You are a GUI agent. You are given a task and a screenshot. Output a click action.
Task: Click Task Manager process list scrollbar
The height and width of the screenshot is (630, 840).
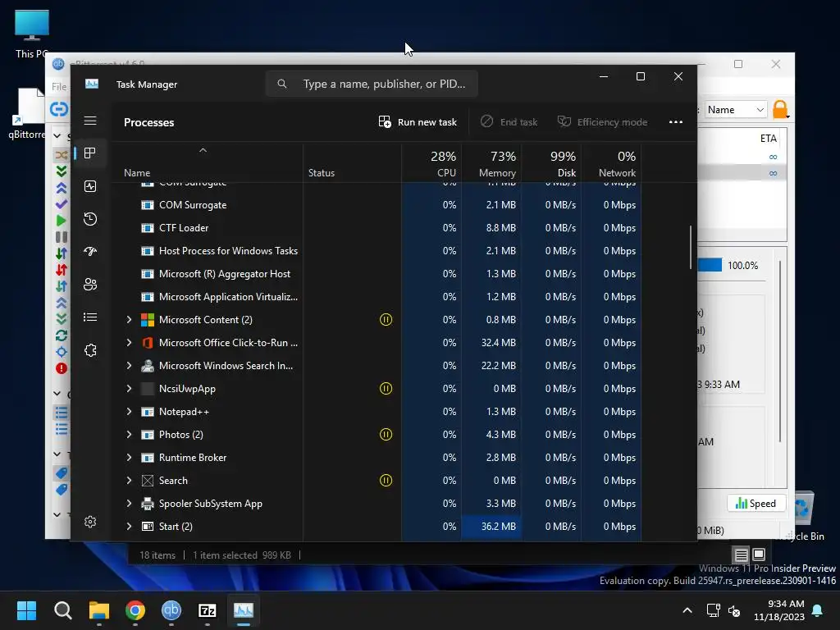tap(691, 248)
